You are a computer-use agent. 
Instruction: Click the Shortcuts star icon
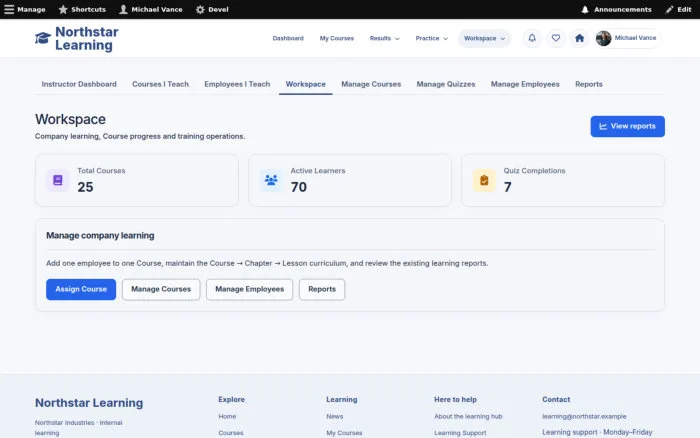tap(63, 9)
